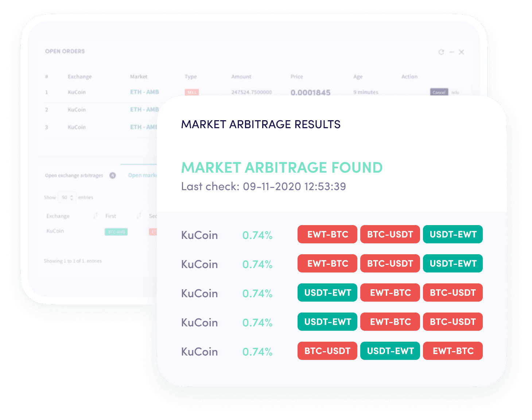The image size is (532, 420).
Task: Click EWT-BTC tag in last results row
Action: click(x=453, y=351)
